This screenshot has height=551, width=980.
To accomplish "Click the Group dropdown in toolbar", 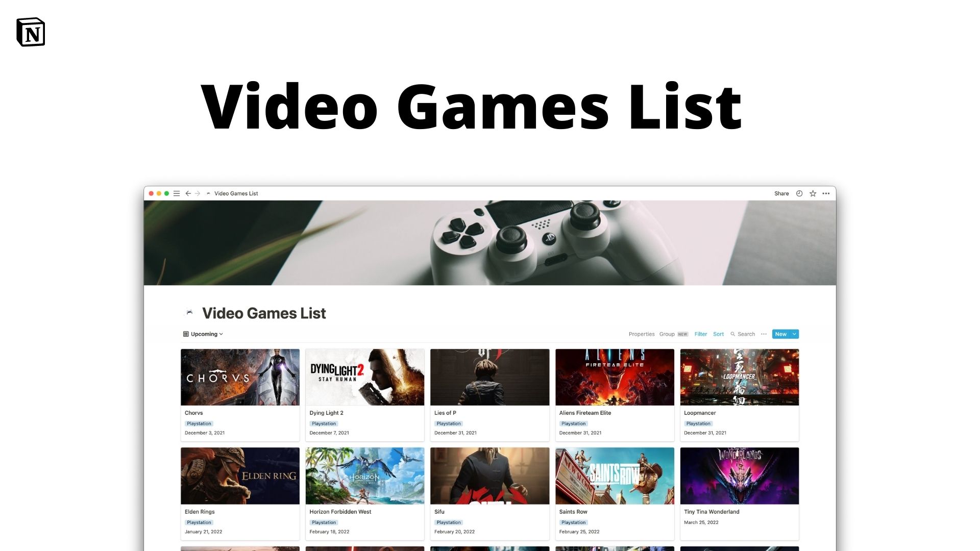I will point(666,334).
